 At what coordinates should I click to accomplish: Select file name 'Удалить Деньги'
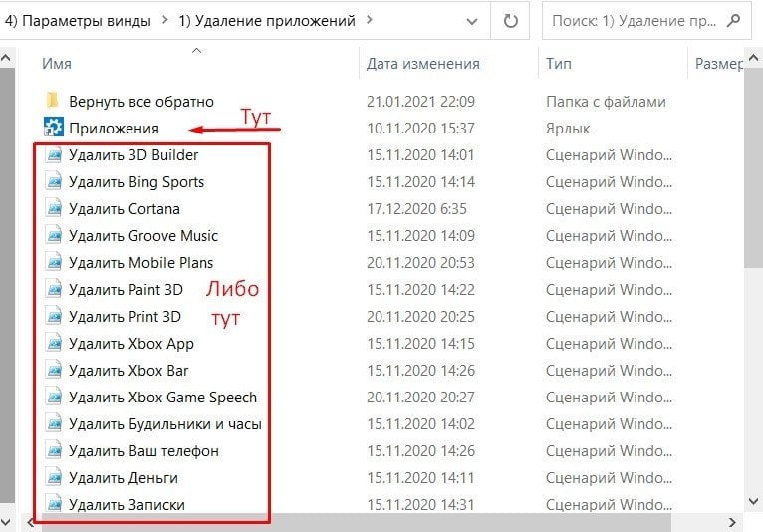[124, 478]
